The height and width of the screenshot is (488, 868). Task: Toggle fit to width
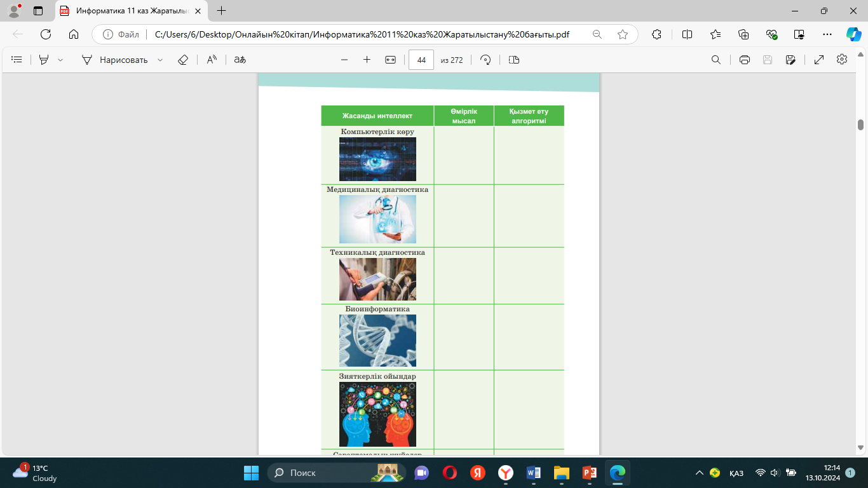pyautogui.click(x=390, y=60)
